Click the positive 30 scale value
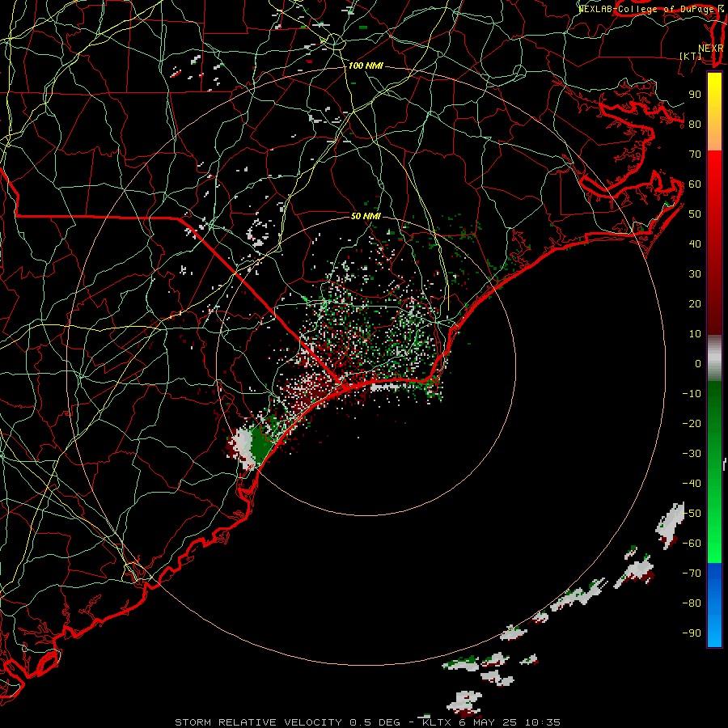Image resolution: width=728 pixels, height=728 pixels. tap(695, 274)
